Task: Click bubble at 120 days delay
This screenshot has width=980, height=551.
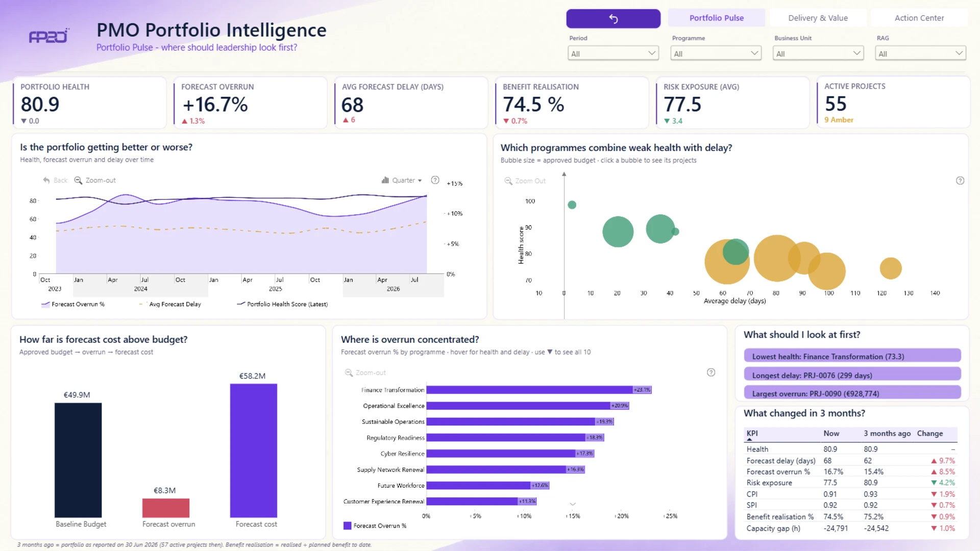Action: click(891, 268)
